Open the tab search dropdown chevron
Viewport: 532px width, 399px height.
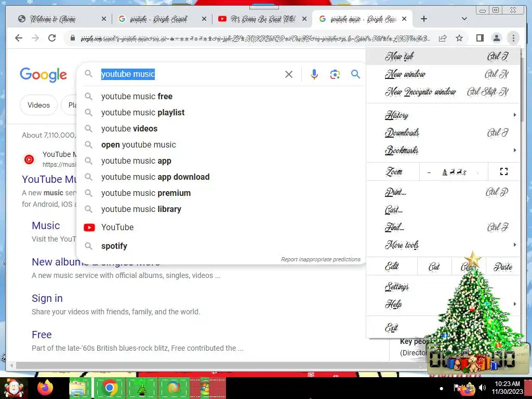click(464, 19)
